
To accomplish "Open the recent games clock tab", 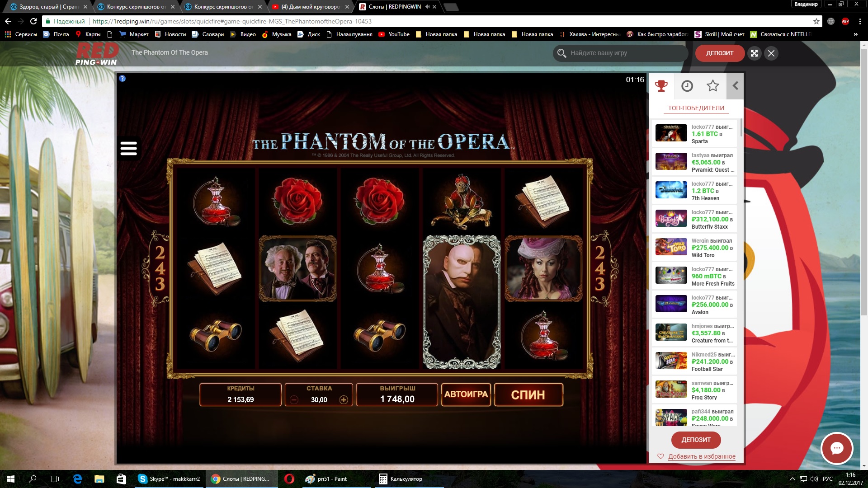I will click(x=687, y=86).
